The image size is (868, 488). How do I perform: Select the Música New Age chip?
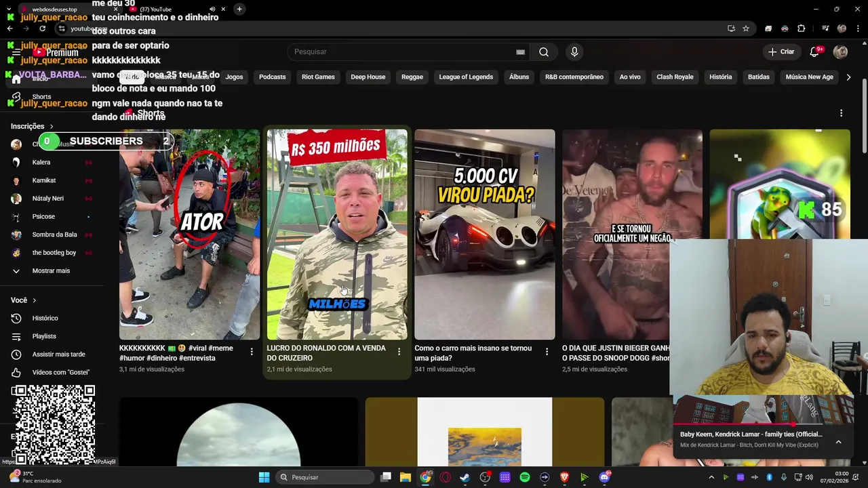809,77
